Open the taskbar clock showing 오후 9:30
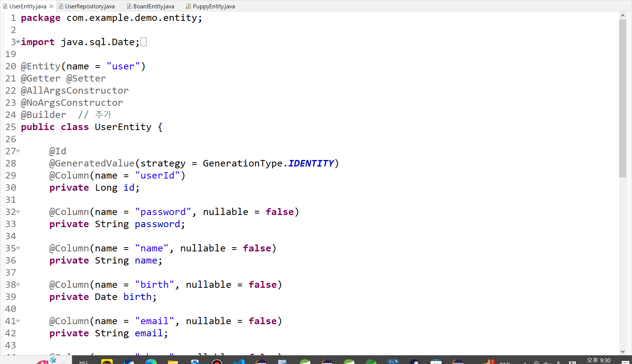This screenshot has height=364, width=632. tap(599, 360)
